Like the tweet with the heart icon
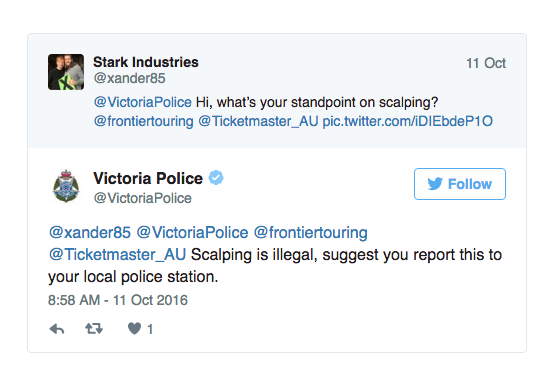Image resolution: width=560 pixels, height=373 pixels. 135,328
